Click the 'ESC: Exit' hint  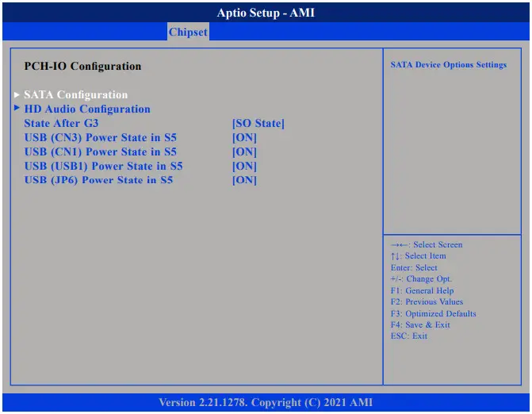(x=409, y=336)
